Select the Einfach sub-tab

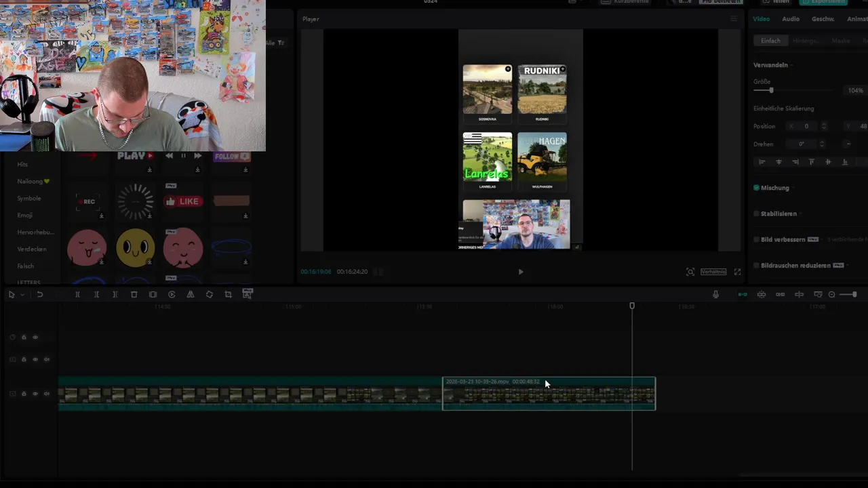(770, 41)
